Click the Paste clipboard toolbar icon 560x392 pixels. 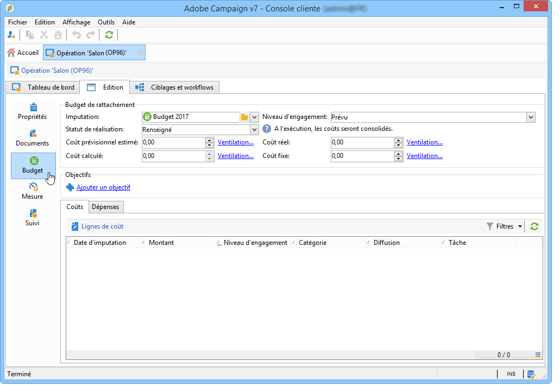pos(58,35)
